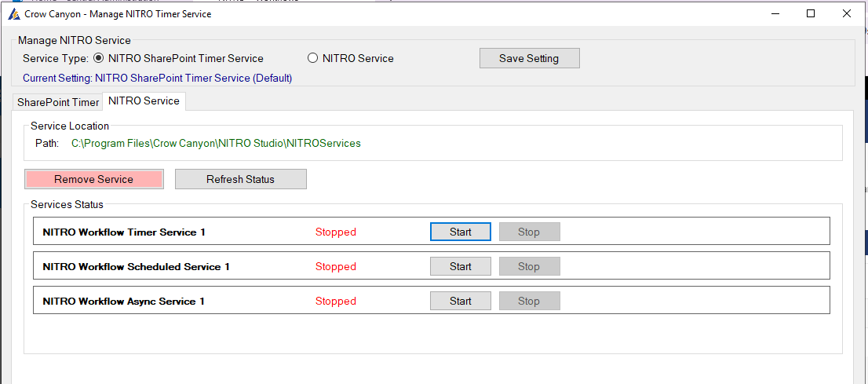The height and width of the screenshot is (384, 868).
Task: Click the Manage NITRO Service group heading
Action: click(x=75, y=41)
